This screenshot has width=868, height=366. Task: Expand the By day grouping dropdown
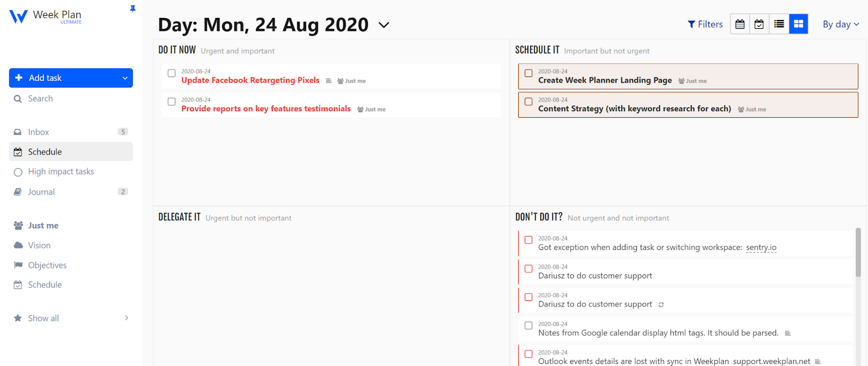pos(841,24)
